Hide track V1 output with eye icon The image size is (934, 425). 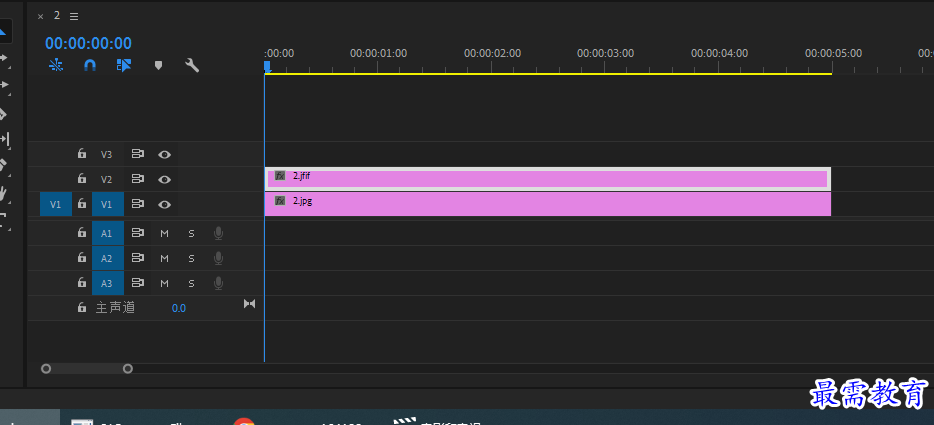pyautogui.click(x=164, y=204)
